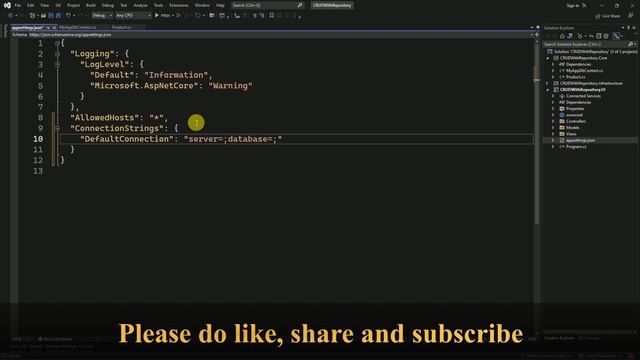Collapse the CRUDWithRepository.Core project node
Image resolution: width=640 pixels, height=360 pixels.
click(x=548, y=58)
